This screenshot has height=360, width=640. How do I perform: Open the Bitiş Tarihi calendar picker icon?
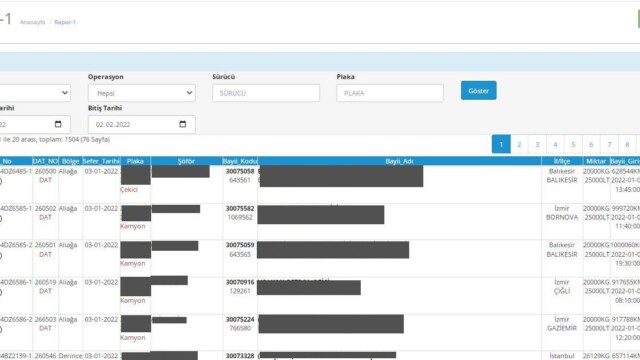182,124
